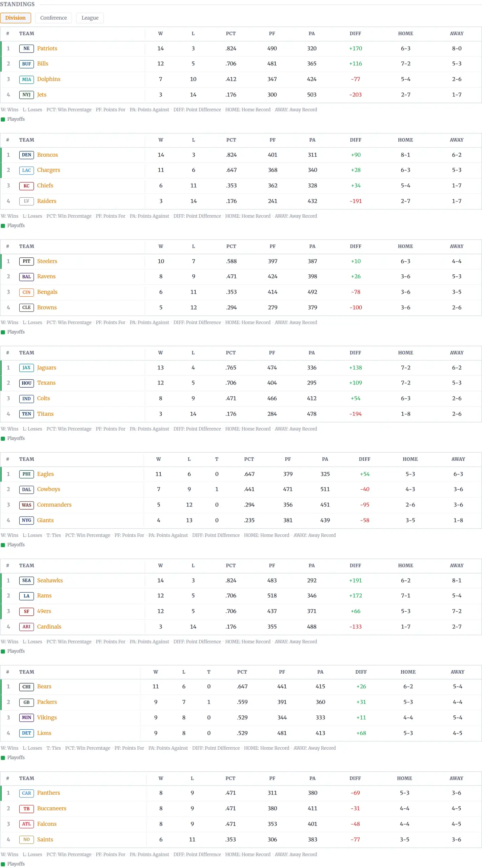Open the Titans team link
The height and width of the screenshot is (868, 482).
click(45, 414)
